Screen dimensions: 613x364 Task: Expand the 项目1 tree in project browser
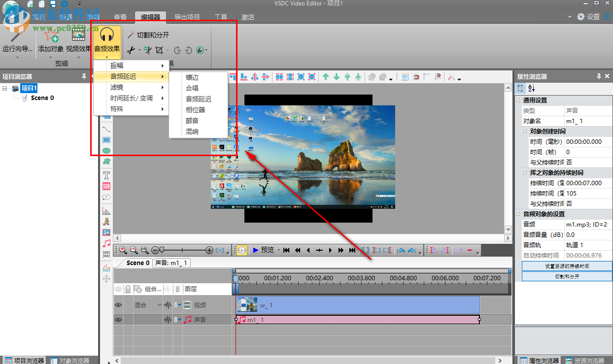click(5, 88)
